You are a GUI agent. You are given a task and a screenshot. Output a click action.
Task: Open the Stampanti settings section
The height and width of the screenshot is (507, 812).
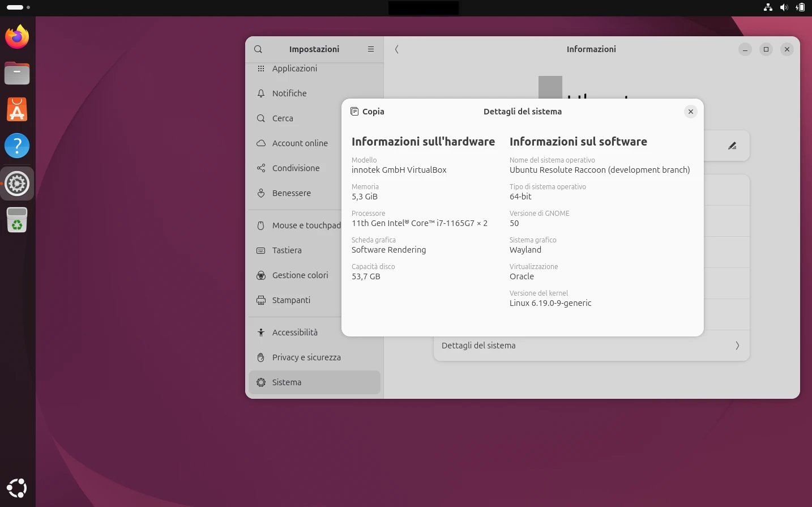pos(292,300)
